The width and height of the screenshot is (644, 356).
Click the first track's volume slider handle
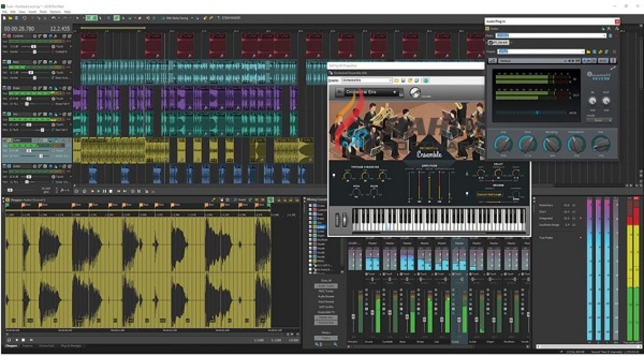33,46
